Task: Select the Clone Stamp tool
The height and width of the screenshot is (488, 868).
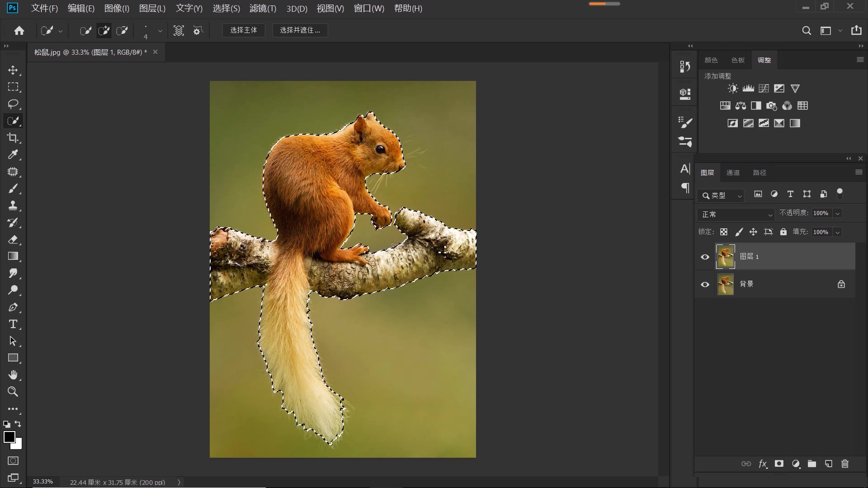Action: click(13, 206)
